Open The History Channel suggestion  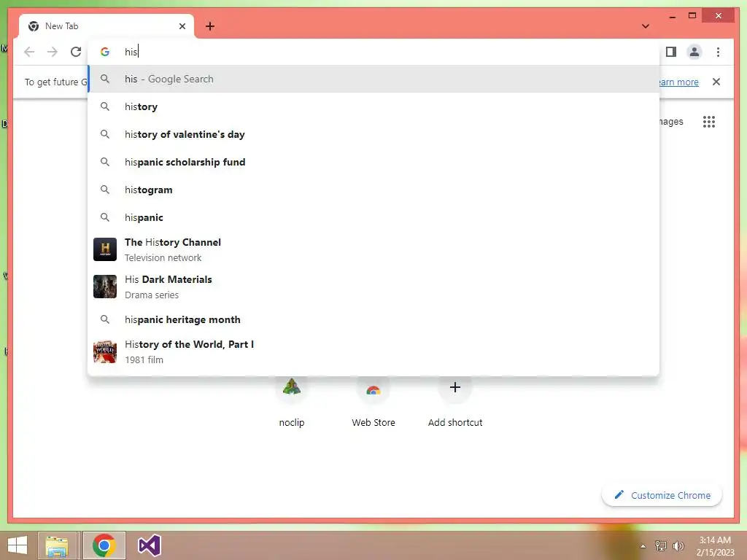pyautogui.click(x=374, y=249)
